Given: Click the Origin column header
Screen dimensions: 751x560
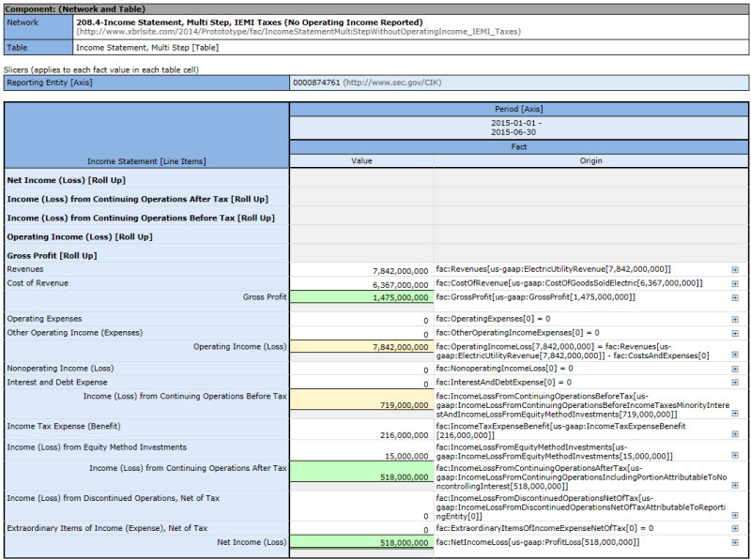Looking at the screenshot, I should coord(591,160).
